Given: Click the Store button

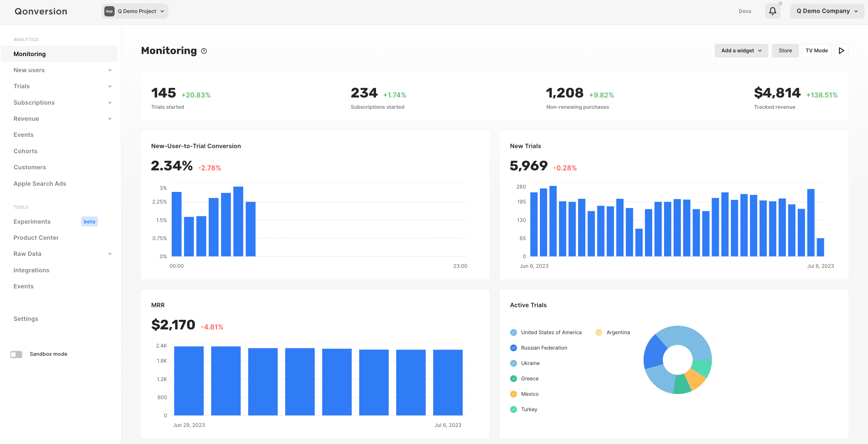Looking at the screenshot, I should coord(785,51).
